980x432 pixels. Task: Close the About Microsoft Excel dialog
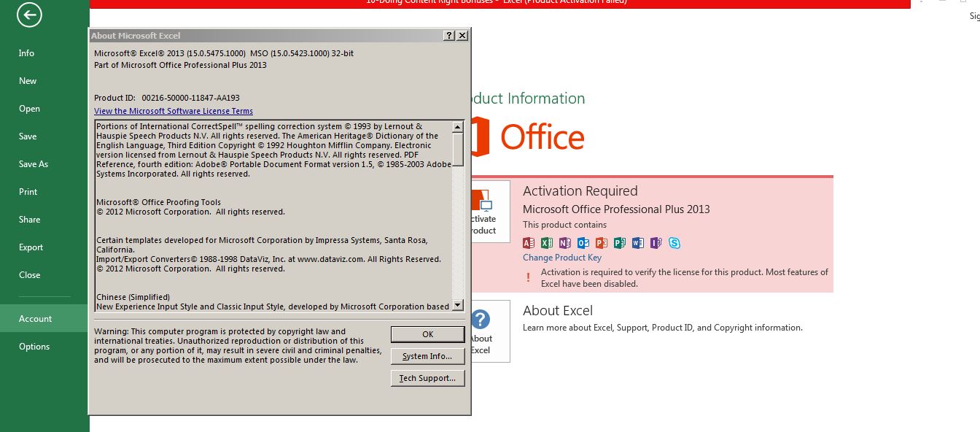tap(462, 35)
